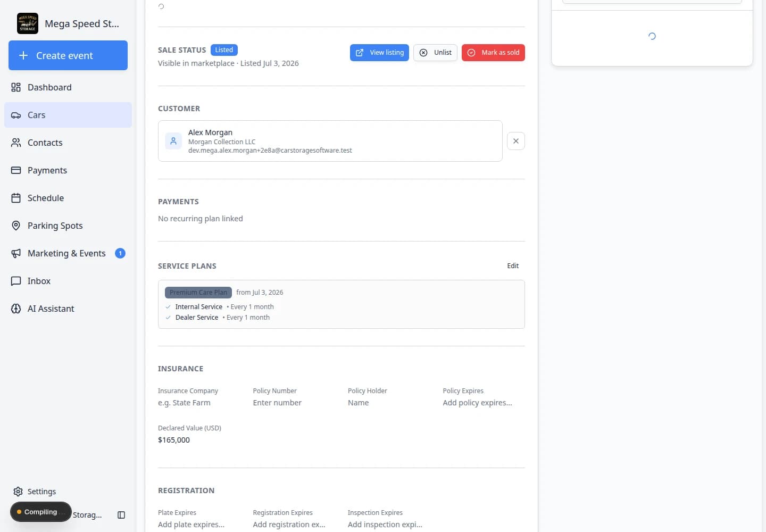The image size is (766, 532).
Task: Open the Settings gear icon
Action: [x=18, y=492]
